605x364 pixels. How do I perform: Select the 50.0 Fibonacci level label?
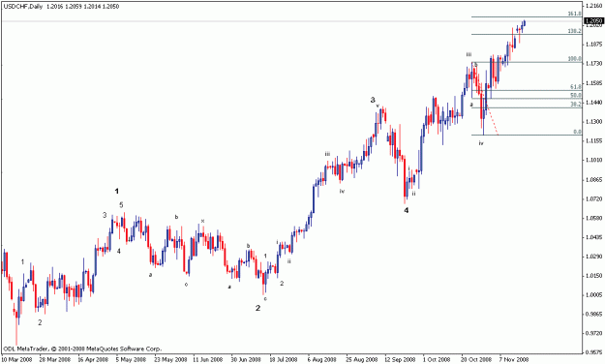coord(576,95)
